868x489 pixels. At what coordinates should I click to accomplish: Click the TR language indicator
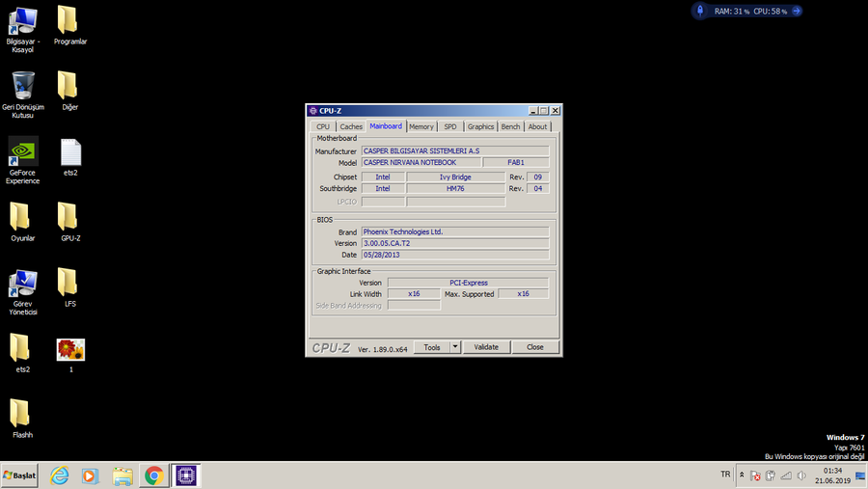click(x=725, y=475)
